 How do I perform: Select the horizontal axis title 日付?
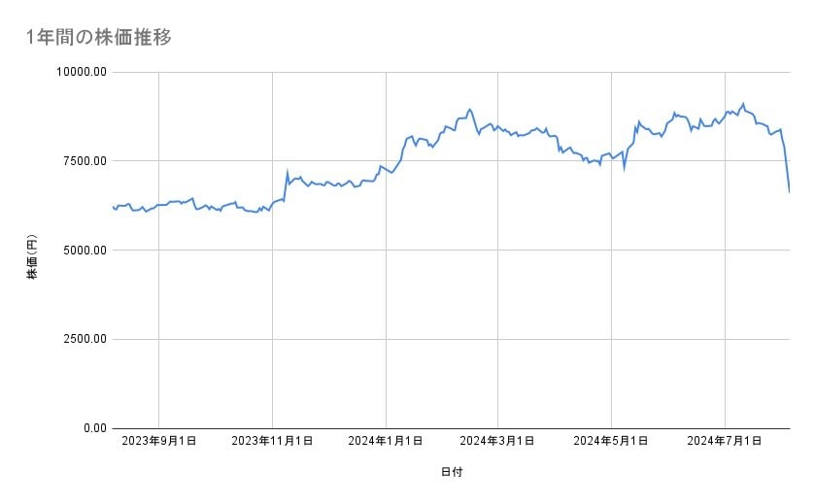451,473
